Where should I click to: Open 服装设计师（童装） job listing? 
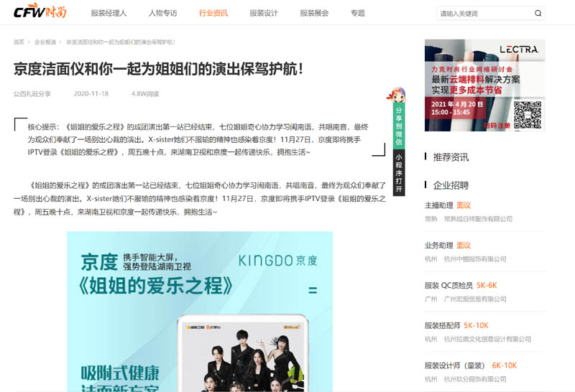coord(455,365)
